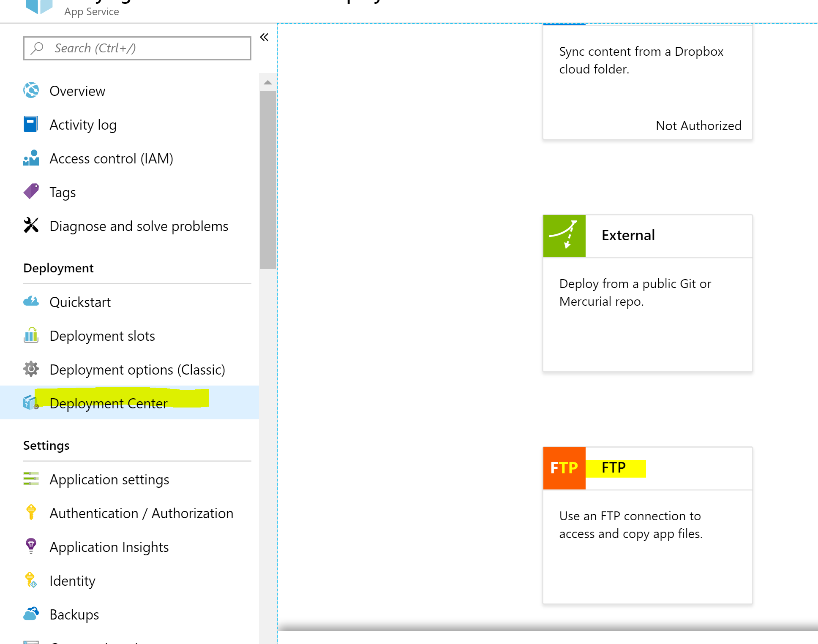Click the Quickstart cloud icon

[x=31, y=302]
